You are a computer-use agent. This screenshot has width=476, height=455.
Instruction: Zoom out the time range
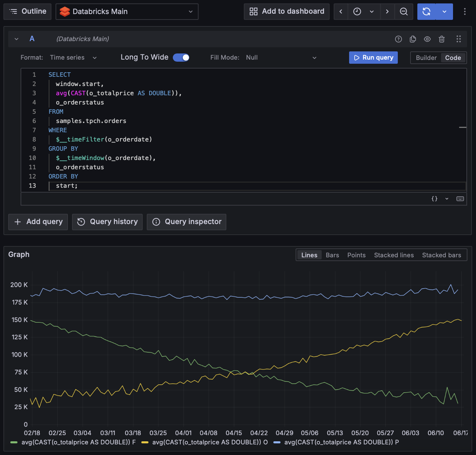click(x=404, y=12)
